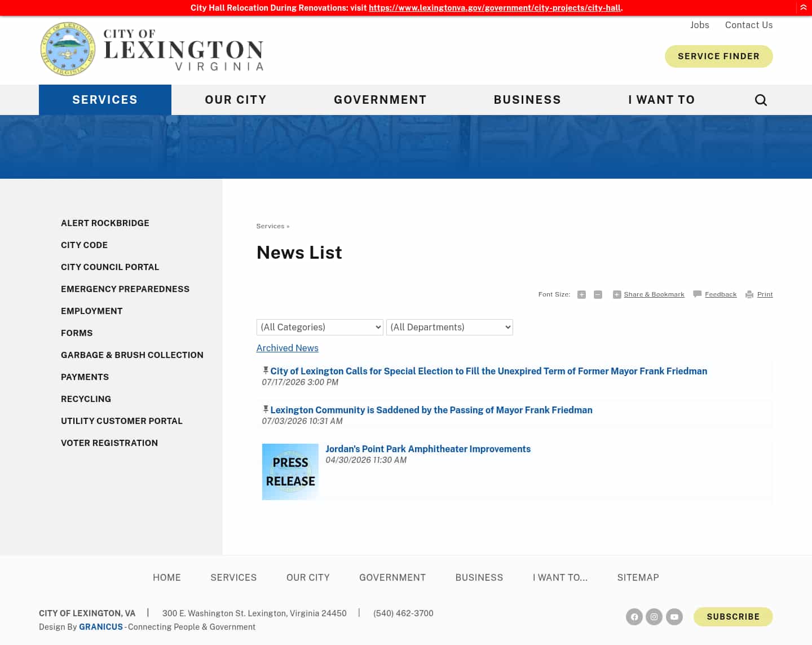
Task: Select Payments in the sidebar
Action: (85, 377)
